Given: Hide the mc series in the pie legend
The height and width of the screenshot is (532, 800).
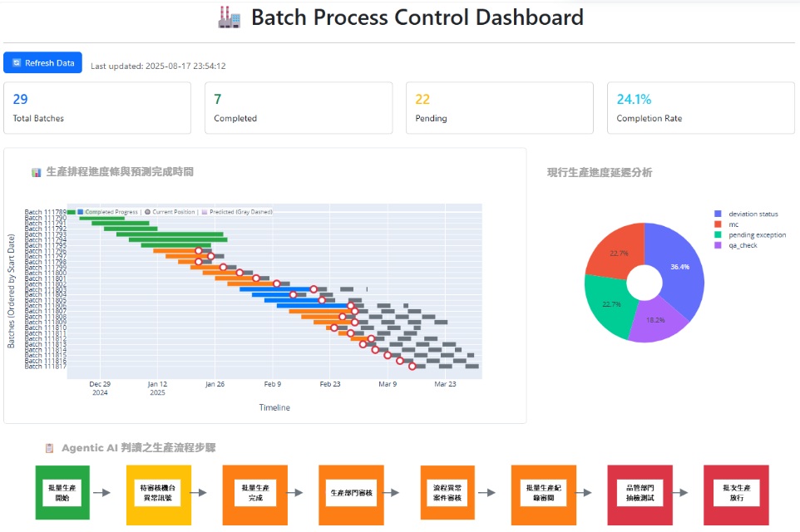Looking at the screenshot, I should tap(733, 224).
